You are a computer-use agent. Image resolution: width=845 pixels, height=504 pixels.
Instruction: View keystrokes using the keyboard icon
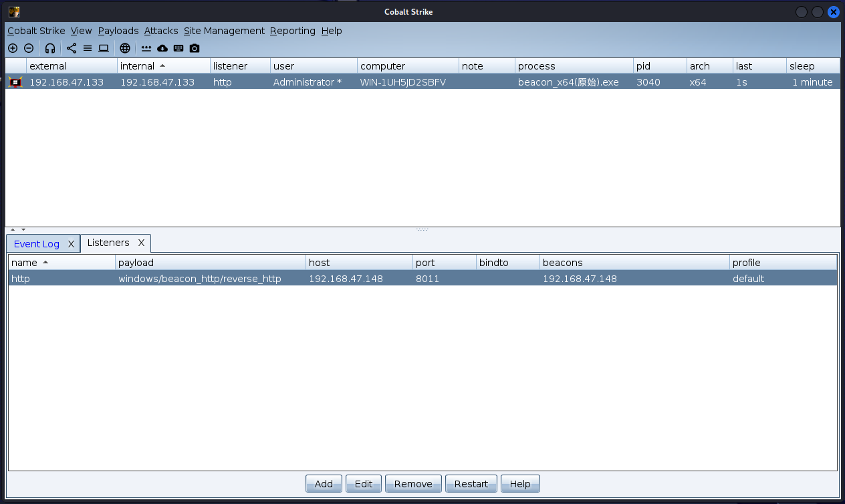click(178, 48)
